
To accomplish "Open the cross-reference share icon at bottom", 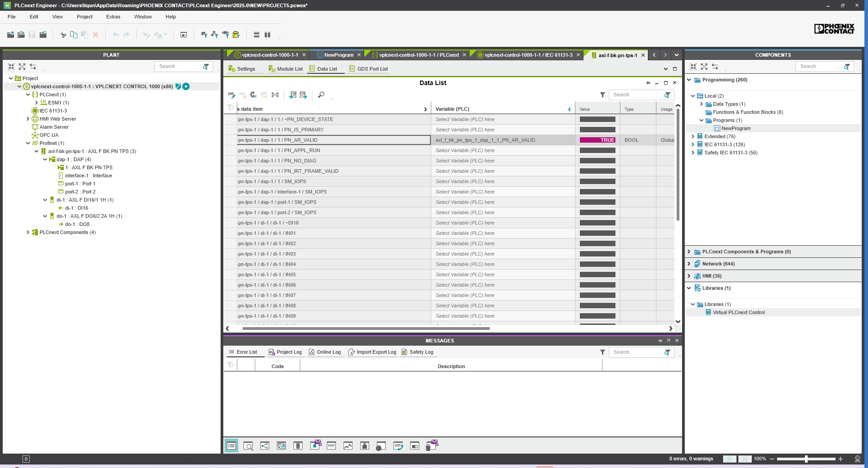I will coord(265,446).
